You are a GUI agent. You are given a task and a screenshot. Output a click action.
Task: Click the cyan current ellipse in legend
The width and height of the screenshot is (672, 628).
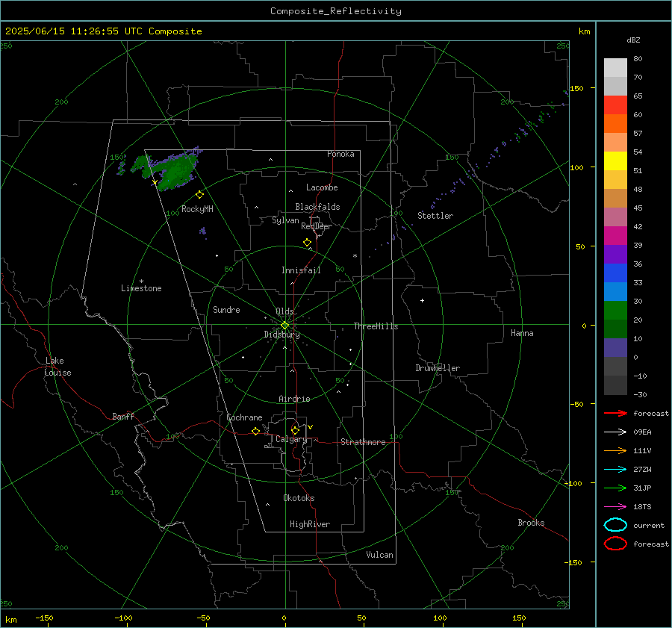click(615, 525)
